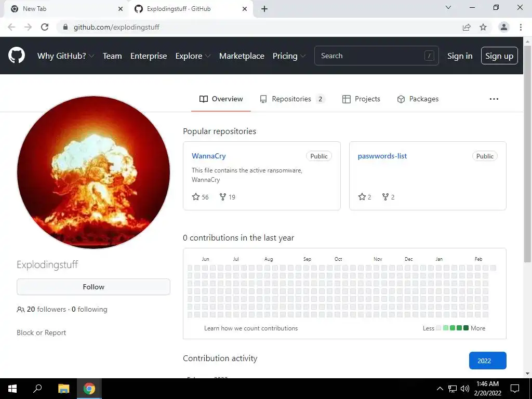The width and height of the screenshot is (532, 399).
Task: Go back with the browser arrow
Action: 11,27
